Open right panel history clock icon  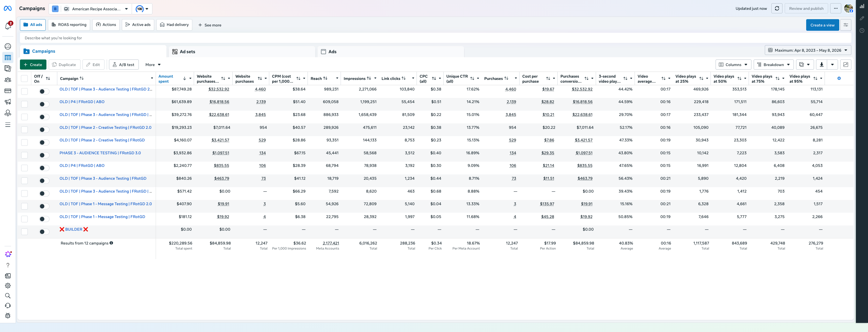[862, 31]
